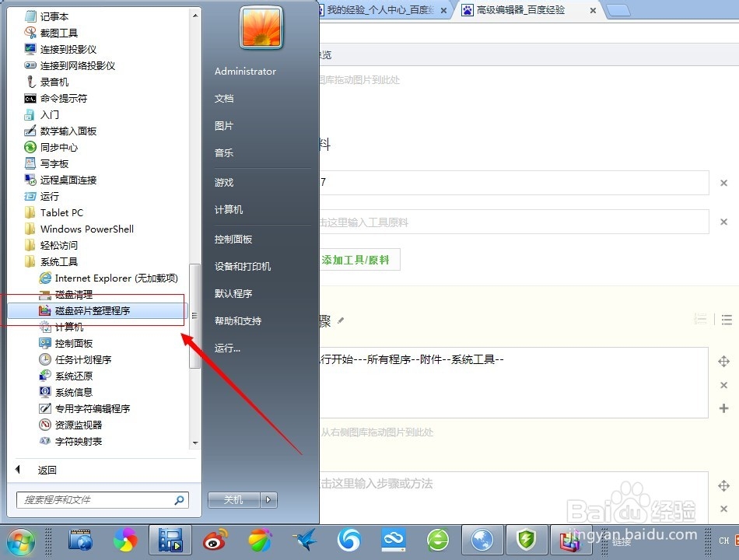
Task: Click the 输入工具原料 input field
Action: point(513,222)
